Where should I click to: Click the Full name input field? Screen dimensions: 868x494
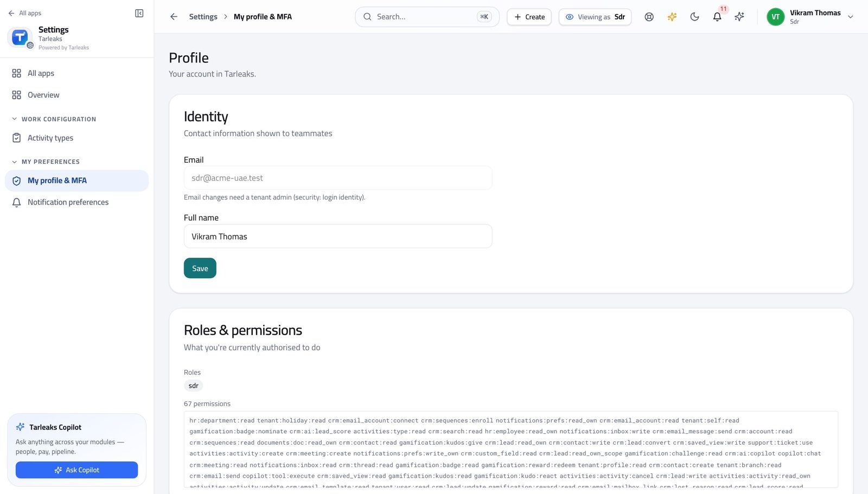(338, 236)
